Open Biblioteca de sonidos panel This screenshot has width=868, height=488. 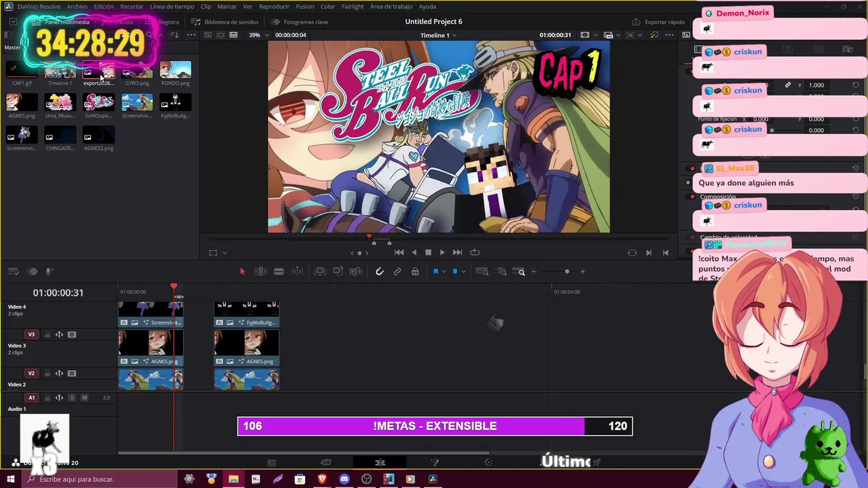(x=224, y=22)
